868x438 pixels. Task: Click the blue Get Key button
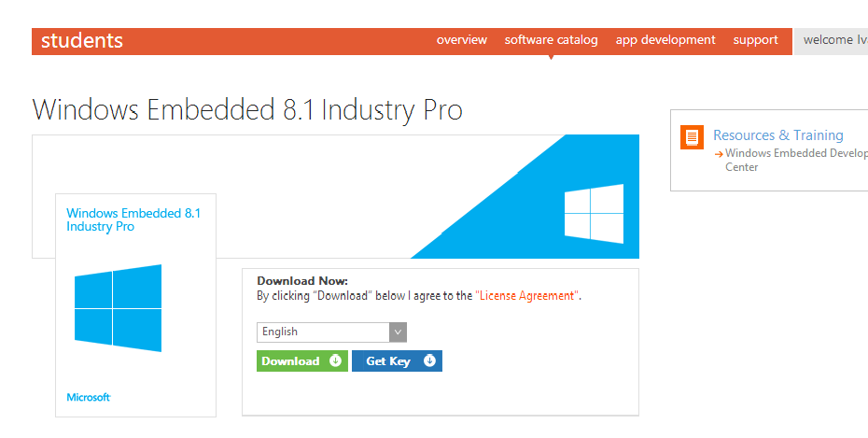click(x=397, y=361)
